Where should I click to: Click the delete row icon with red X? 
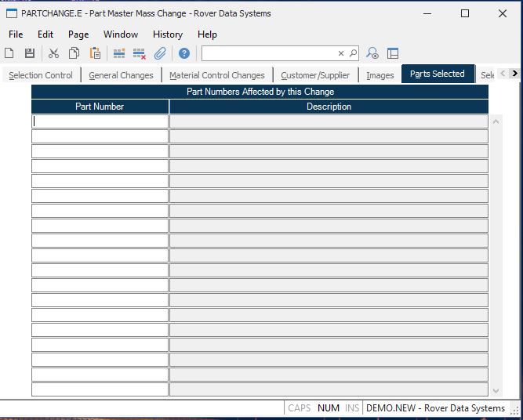(139, 53)
